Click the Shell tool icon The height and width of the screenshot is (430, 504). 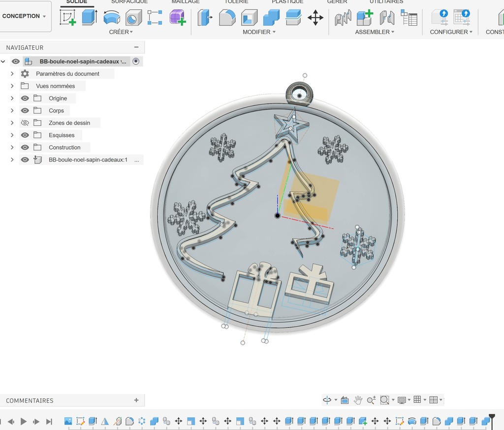(x=249, y=18)
